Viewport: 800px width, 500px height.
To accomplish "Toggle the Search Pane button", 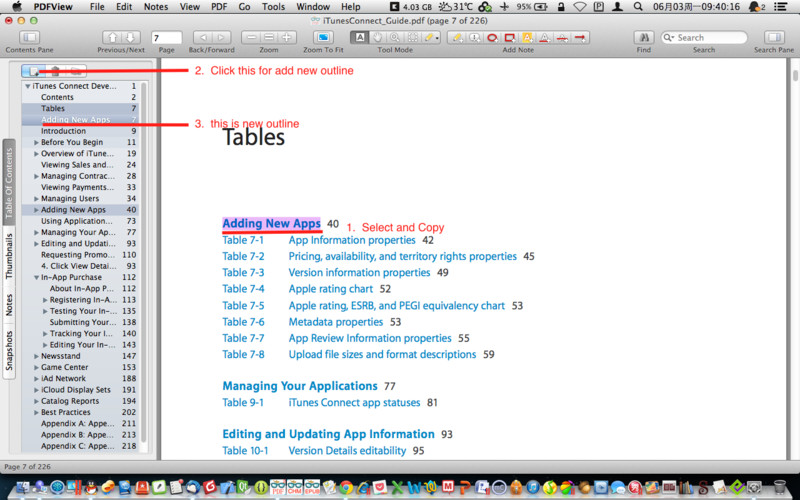I will pos(774,37).
